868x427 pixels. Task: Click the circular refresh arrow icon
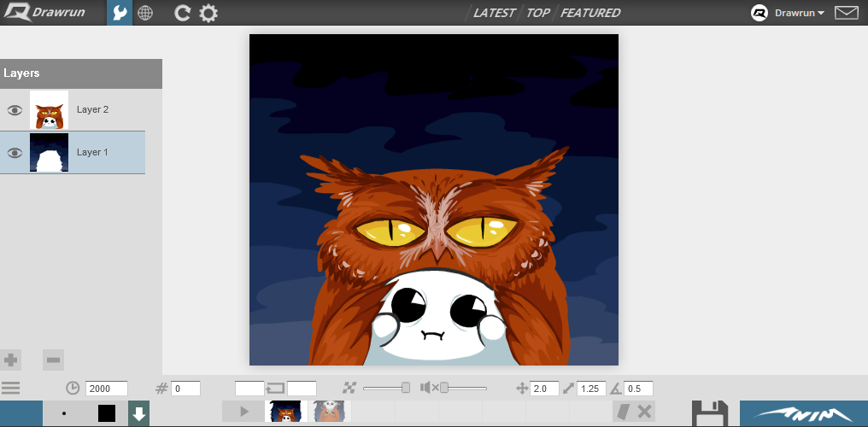[x=182, y=13]
